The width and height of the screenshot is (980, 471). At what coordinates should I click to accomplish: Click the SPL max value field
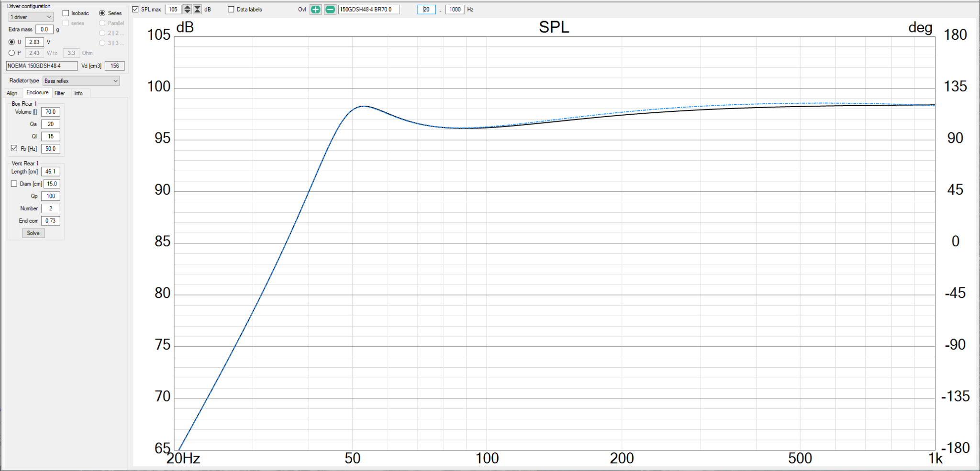173,10
